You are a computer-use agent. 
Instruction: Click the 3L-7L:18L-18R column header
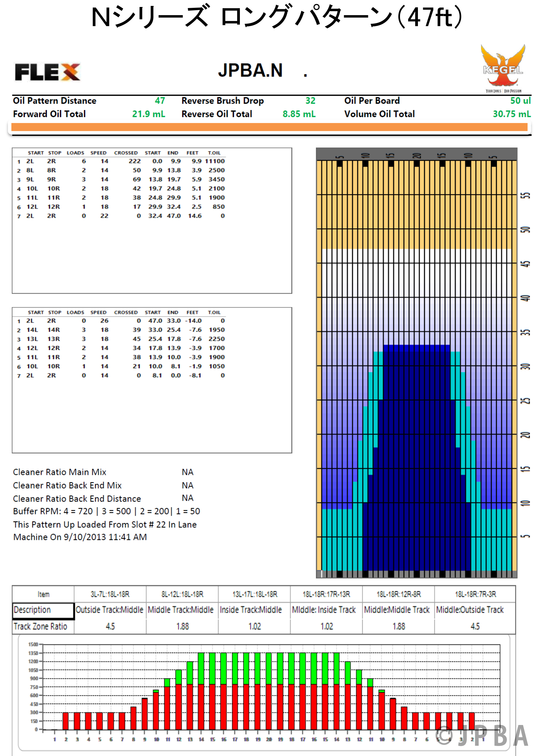[110, 594]
